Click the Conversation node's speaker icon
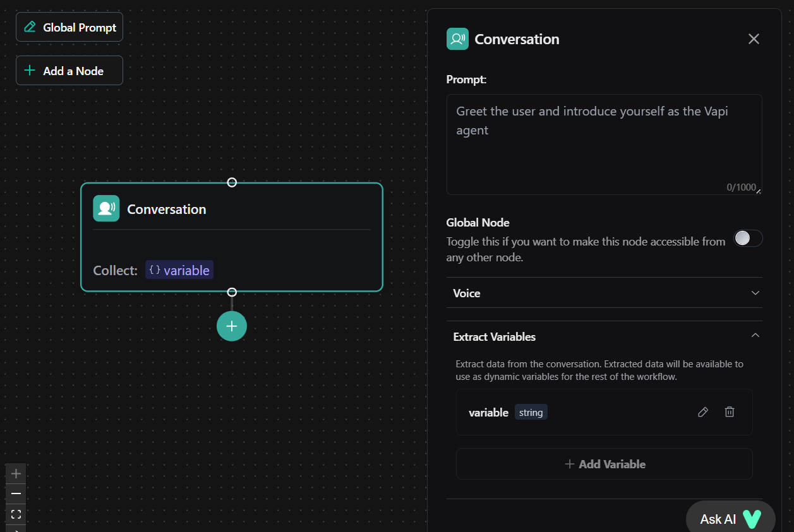This screenshot has width=794, height=532. pyautogui.click(x=106, y=209)
